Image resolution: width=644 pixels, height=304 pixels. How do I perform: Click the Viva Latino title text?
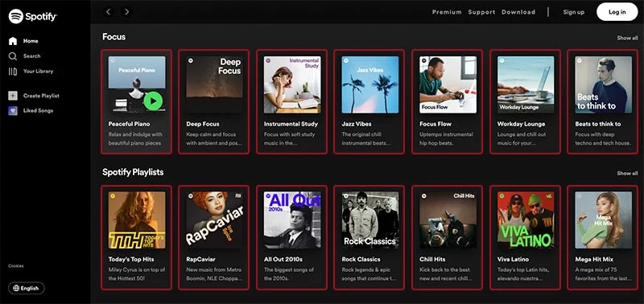pyautogui.click(x=513, y=259)
